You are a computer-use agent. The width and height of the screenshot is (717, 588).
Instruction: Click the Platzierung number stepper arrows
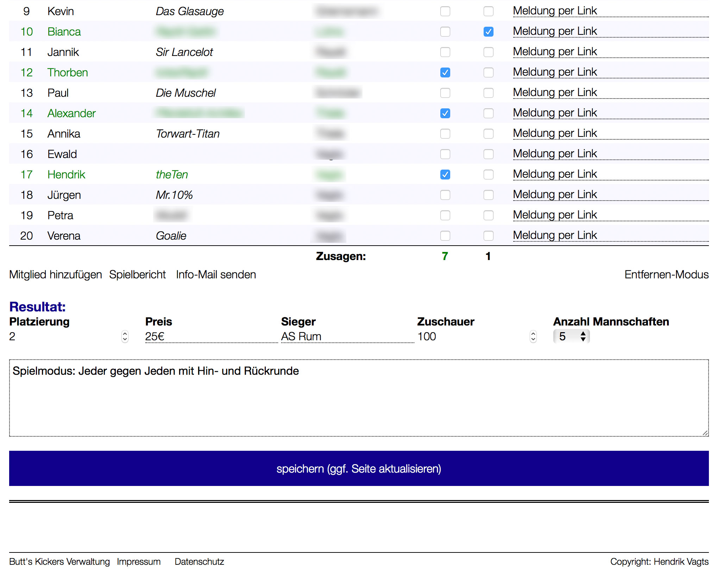[125, 336]
